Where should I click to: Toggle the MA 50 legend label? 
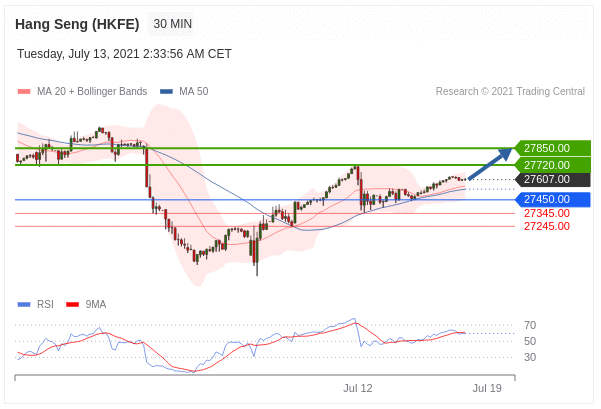click(193, 92)
